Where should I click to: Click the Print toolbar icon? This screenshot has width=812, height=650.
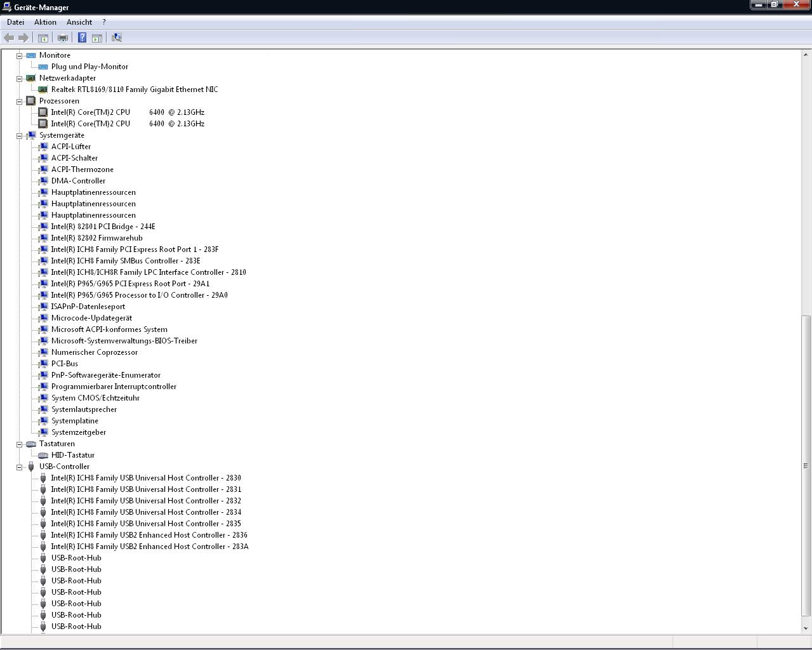(63, 38)
